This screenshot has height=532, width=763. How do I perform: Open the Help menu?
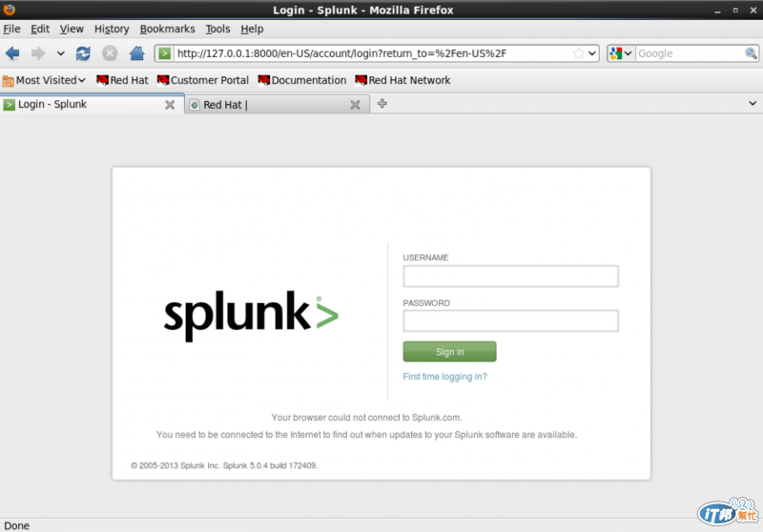[x=252, y=29]
